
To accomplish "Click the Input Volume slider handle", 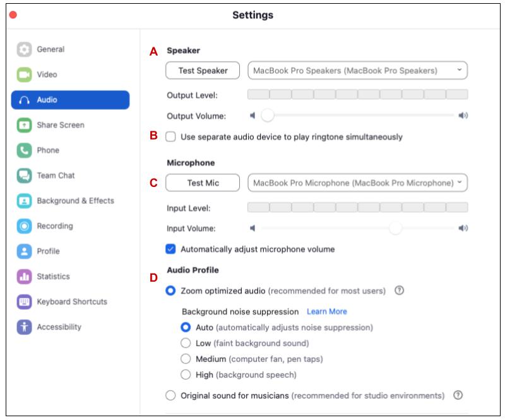I will (395, 228).
